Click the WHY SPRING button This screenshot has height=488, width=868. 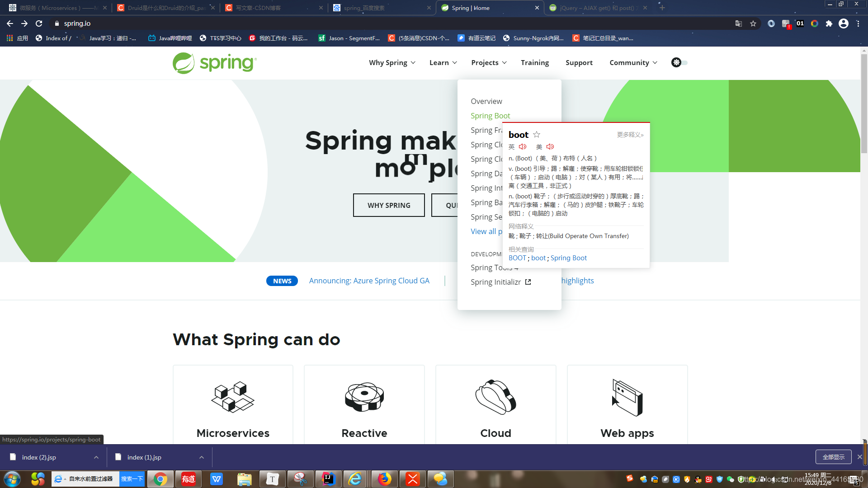tap(389, 205)
